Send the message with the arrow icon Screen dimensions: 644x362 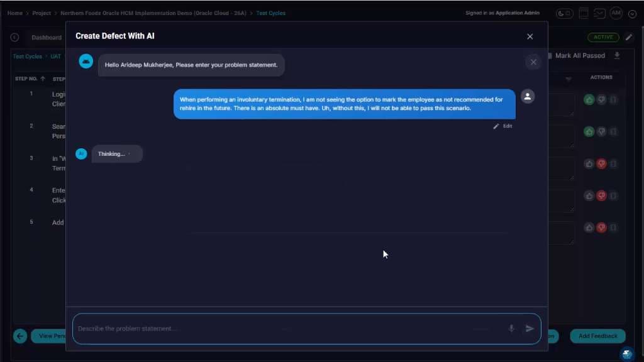point(530,328)
